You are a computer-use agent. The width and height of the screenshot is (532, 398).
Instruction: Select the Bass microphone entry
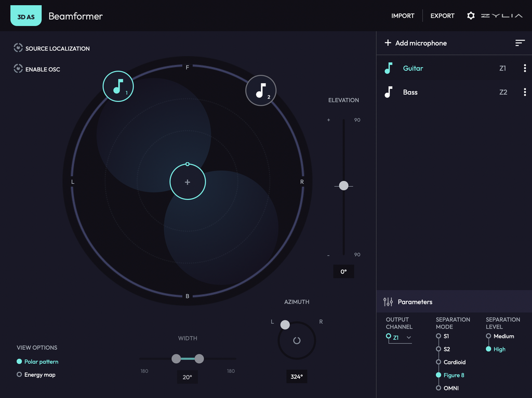click(x=410, y=92)
